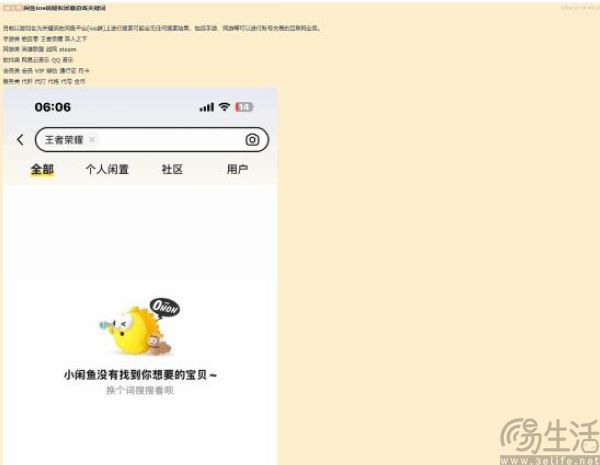Select the 全部 tab
The height and width of the screenshot is (465, 600).
point(42,169)
